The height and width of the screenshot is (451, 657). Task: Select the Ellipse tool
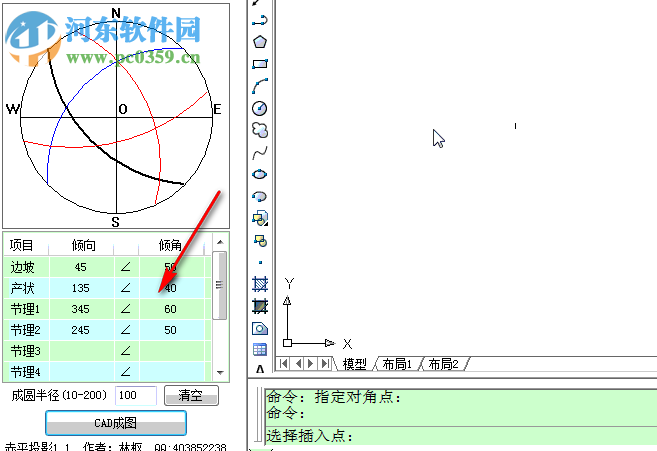[x=260, y=174]
